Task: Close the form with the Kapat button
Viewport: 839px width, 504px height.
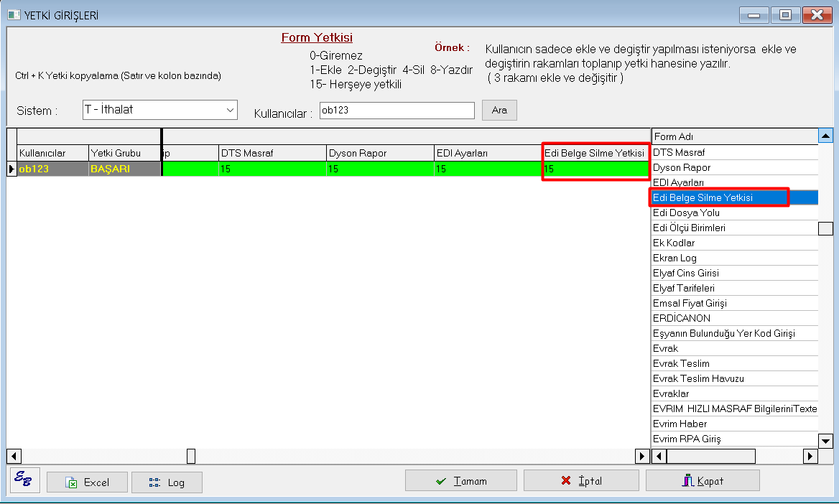Action: coord(703,481)
